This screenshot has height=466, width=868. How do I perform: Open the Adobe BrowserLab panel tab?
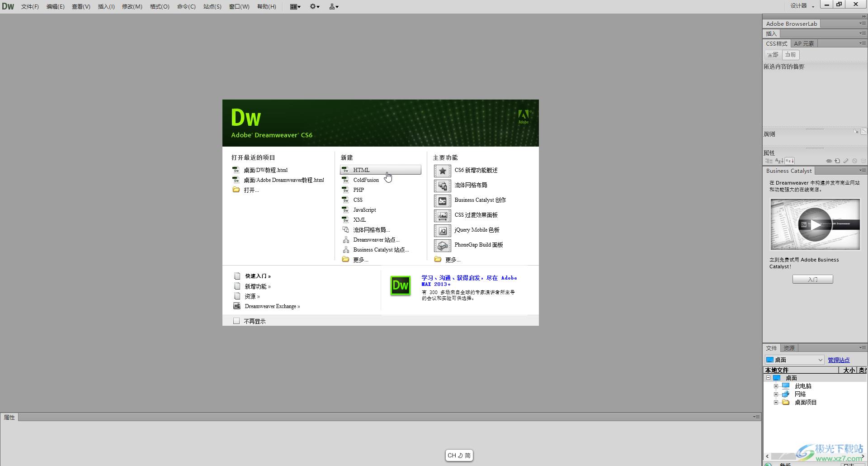point(792,24)
